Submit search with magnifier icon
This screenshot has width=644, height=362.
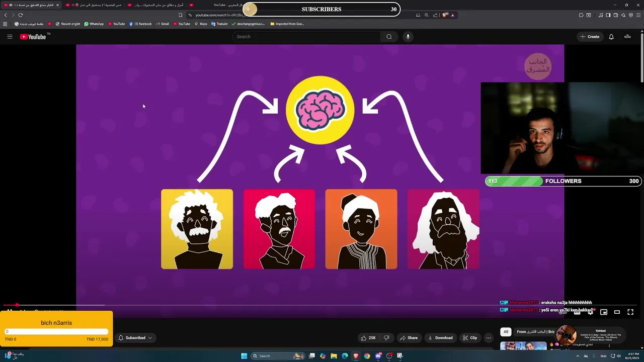(389, 37)
